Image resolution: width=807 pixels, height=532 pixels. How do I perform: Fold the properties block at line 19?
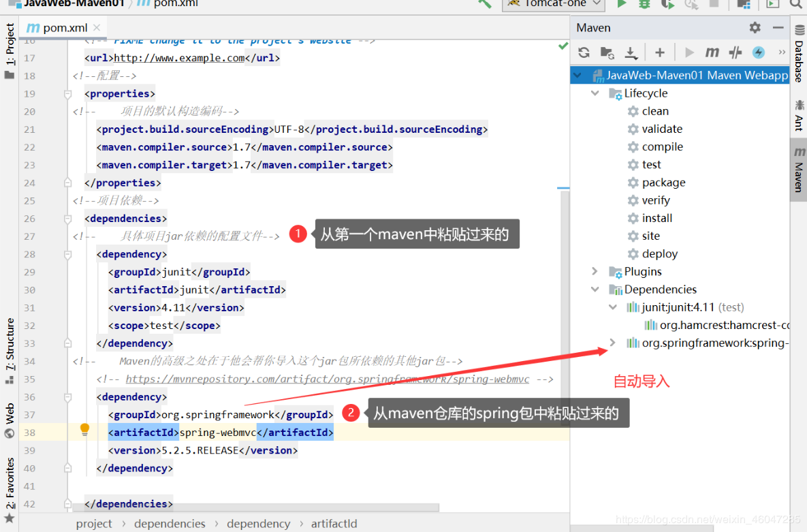click(x=67, y=94)
